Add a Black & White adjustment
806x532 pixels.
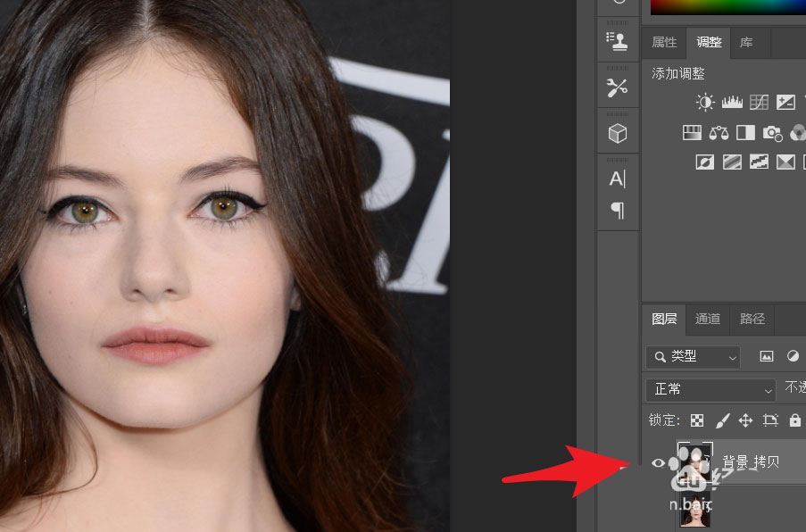pyautogui.click(x=745, y=133)
